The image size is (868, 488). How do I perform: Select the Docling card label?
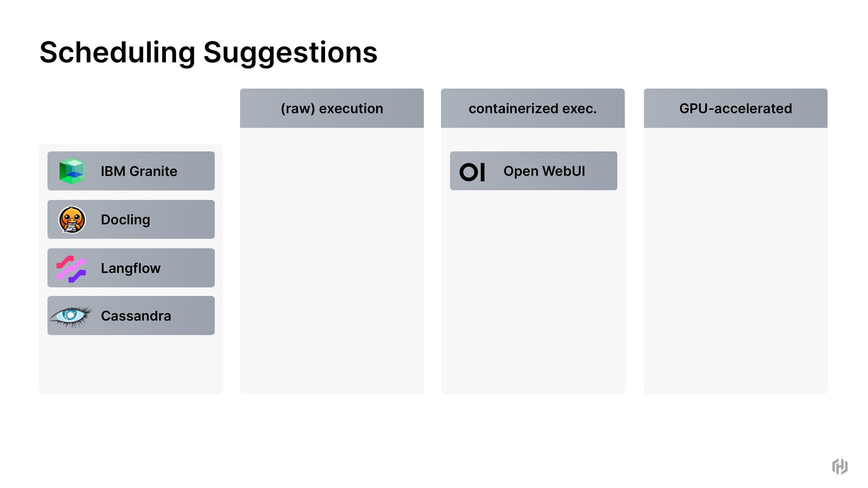[x=125, y=220]
